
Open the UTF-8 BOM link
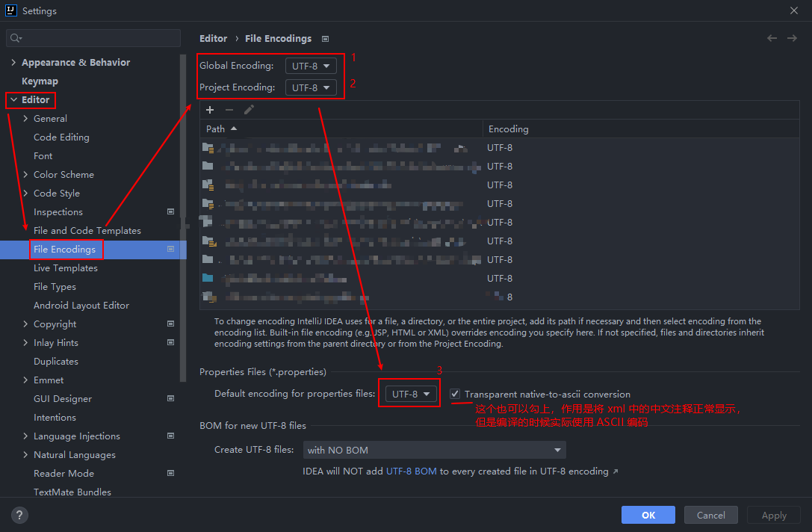411,471
